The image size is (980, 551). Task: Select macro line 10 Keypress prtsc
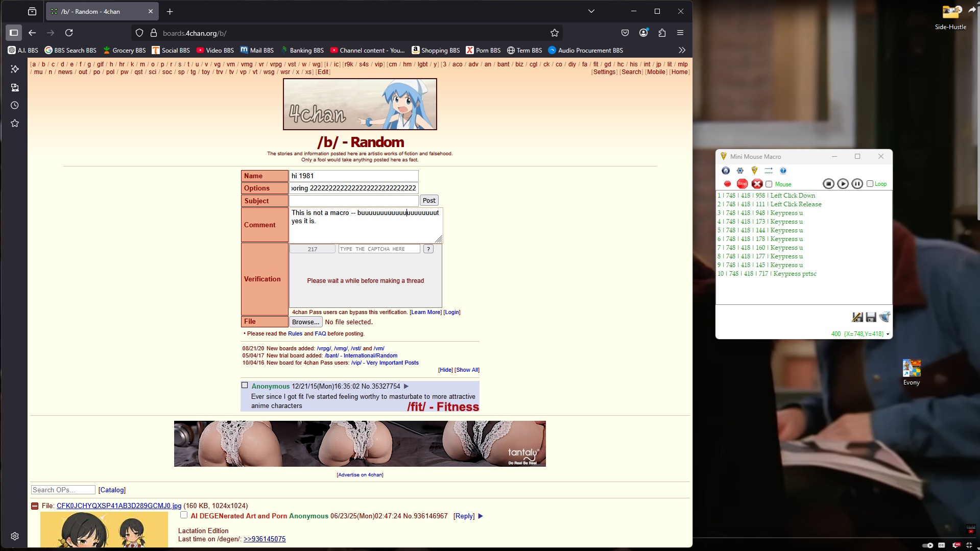click(x=767, y=274)
